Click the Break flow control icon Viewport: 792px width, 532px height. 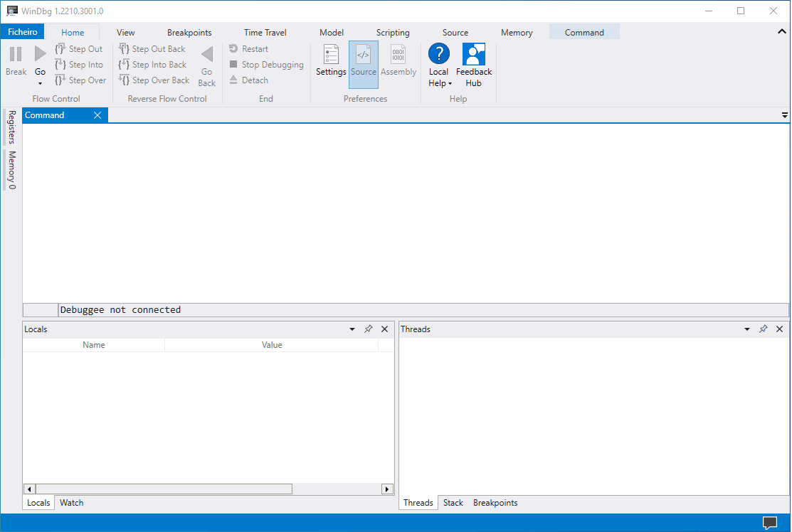tap(16, 55)
